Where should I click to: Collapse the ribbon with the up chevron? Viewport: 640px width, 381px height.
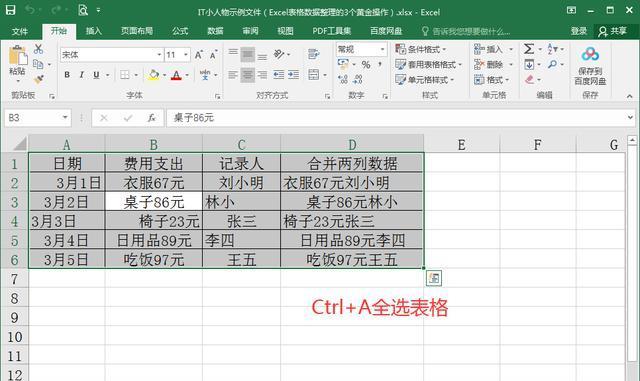pos(630,96)
